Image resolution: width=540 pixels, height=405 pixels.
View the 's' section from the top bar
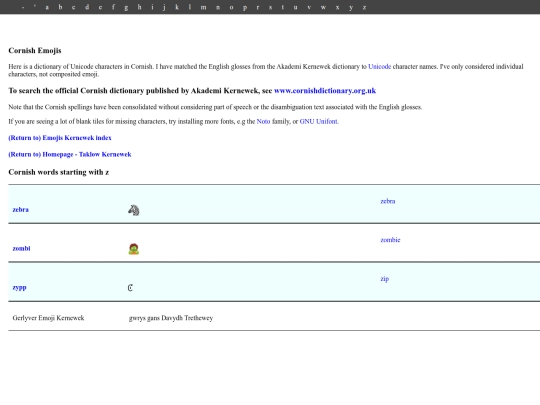coord(270,7)
